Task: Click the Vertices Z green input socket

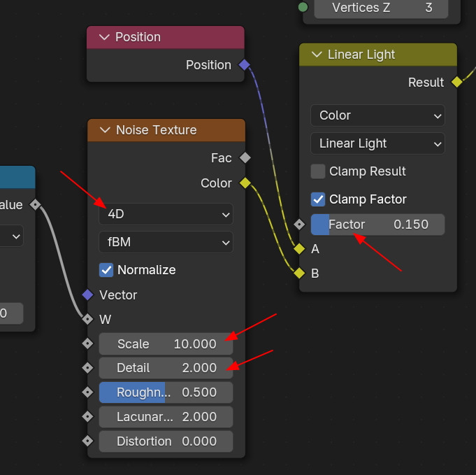Action: click(303, 7)
